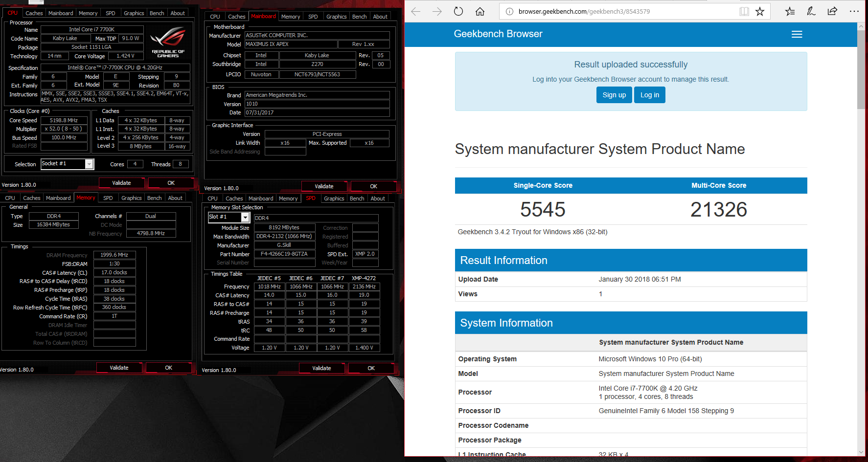This screenshot has width=868, height=462.
Task: Click Validate in Memory window
Action: (x=119, y=368)
